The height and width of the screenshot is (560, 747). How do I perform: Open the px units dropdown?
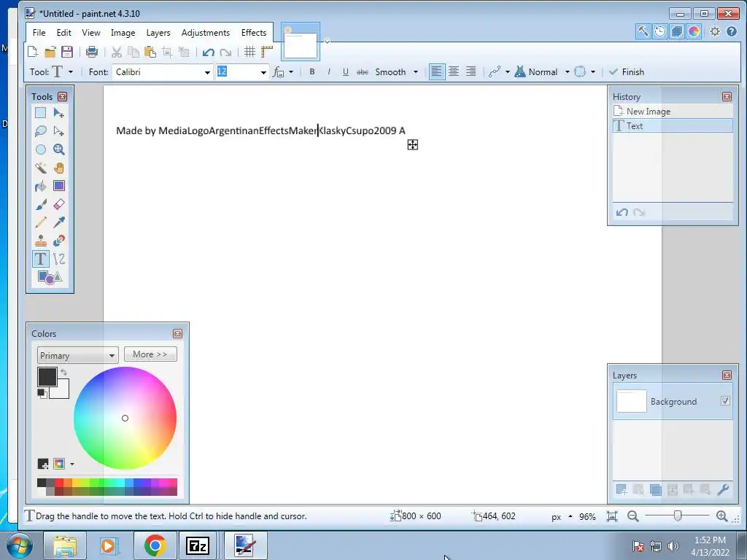(562, 517)
